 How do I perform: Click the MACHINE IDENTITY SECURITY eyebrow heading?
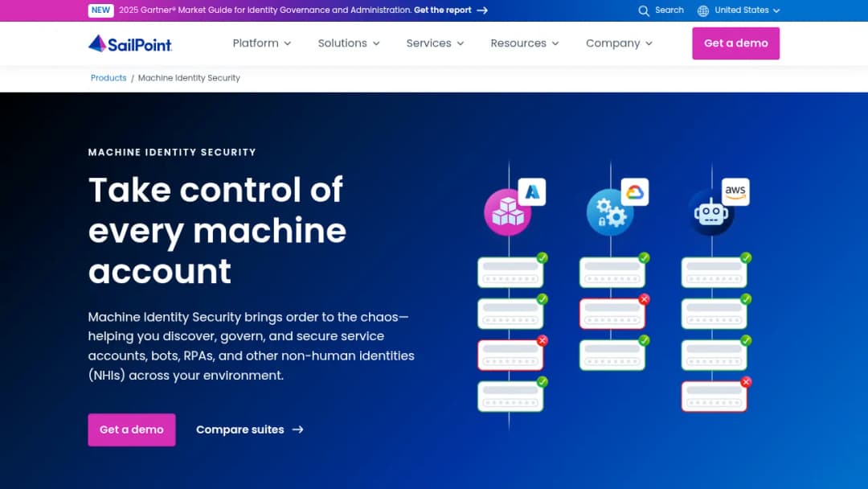tap(172, 152)
